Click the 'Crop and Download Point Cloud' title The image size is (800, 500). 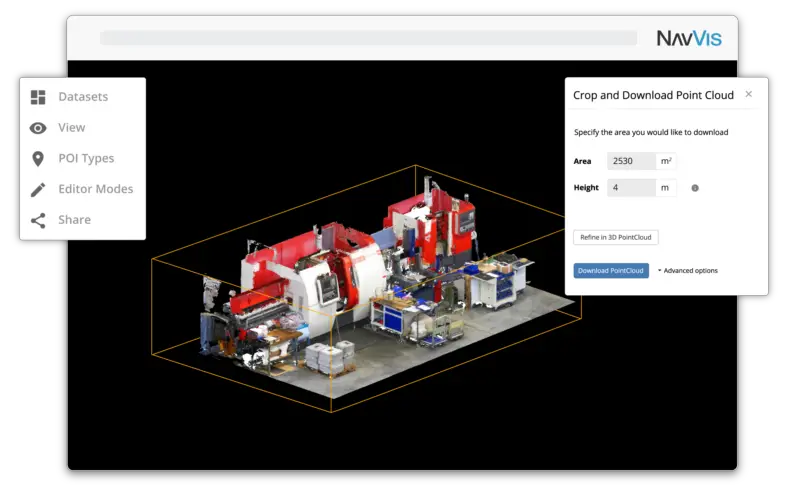(653, 95)
